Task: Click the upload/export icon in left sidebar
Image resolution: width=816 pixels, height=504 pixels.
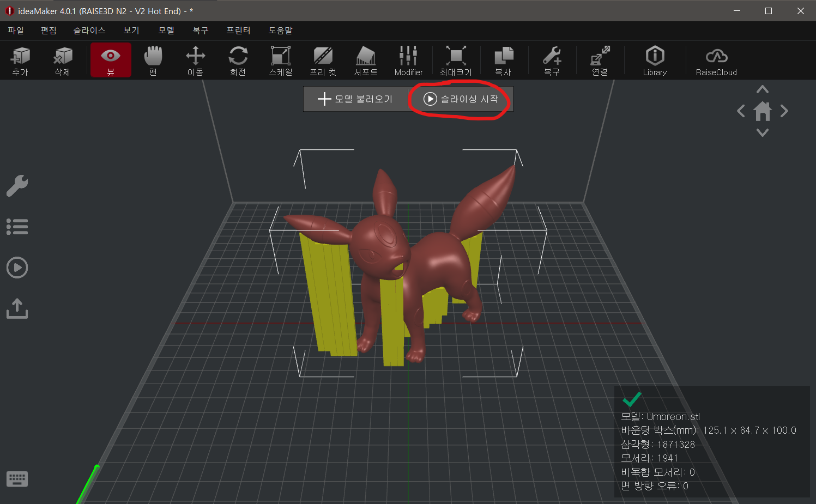Action: coord(17,308)
